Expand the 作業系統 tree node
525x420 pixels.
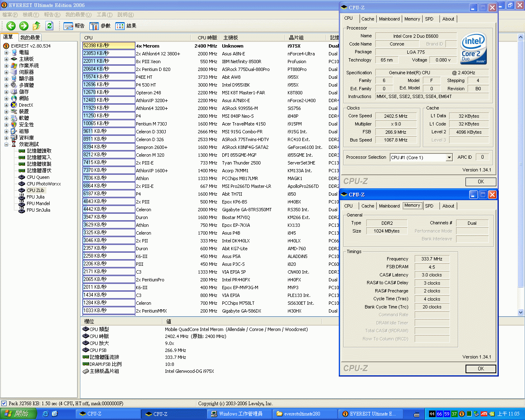click(6, 66)
